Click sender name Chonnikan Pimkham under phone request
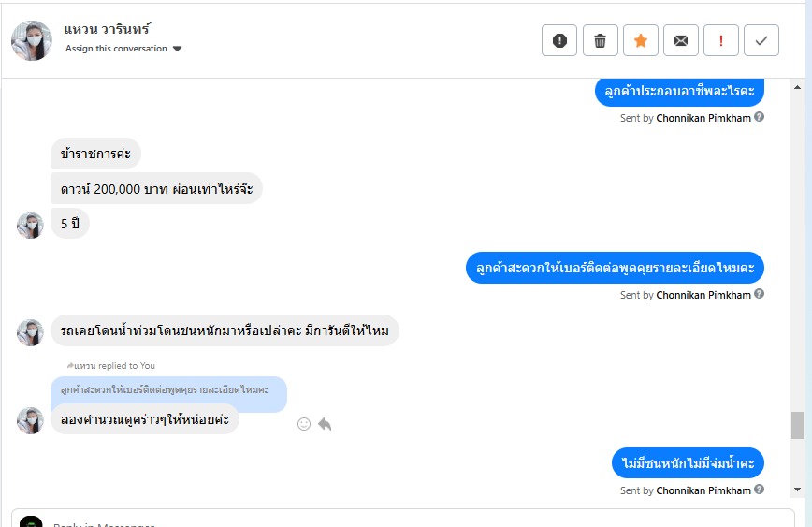The width and height of the screenshot is (812, 527). pos(703,295)
